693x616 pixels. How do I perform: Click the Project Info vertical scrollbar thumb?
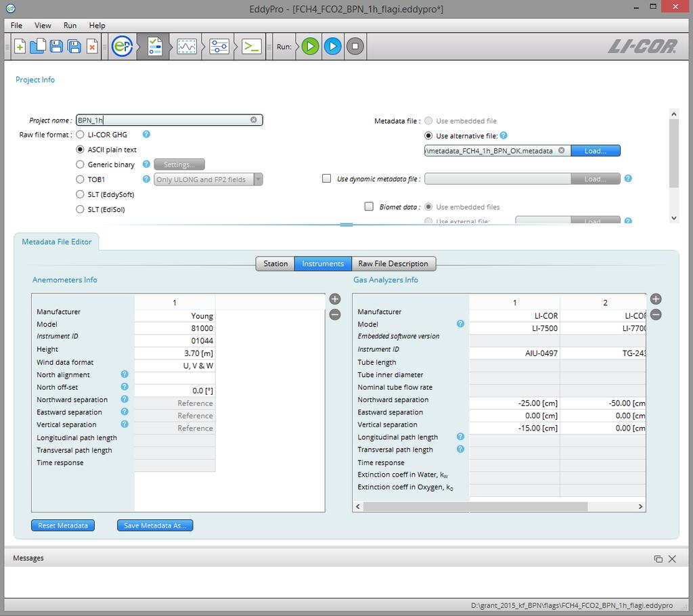[x=673, y=153]
